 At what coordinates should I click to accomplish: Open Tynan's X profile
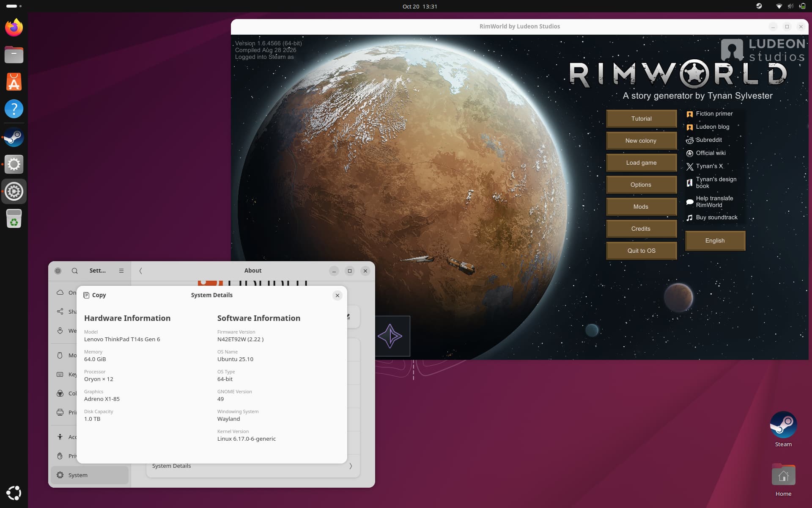click(710, 166)
